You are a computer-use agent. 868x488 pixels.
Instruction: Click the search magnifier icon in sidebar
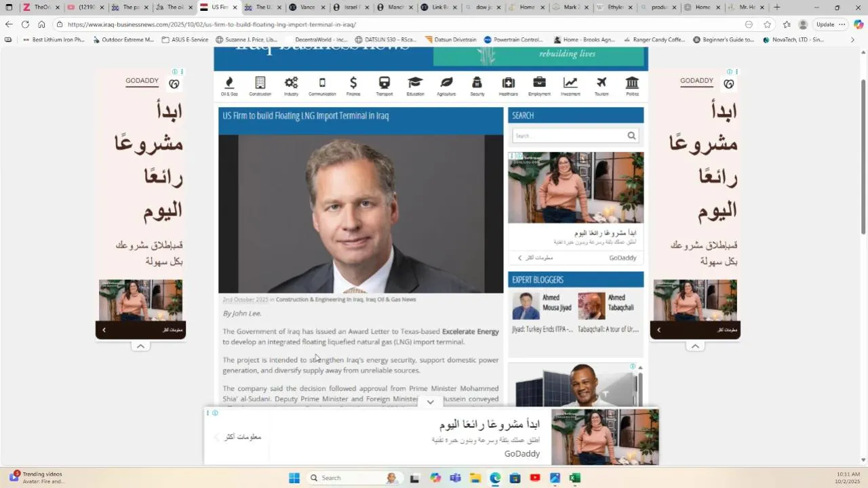pyautogui.click(x=631, y=136)
